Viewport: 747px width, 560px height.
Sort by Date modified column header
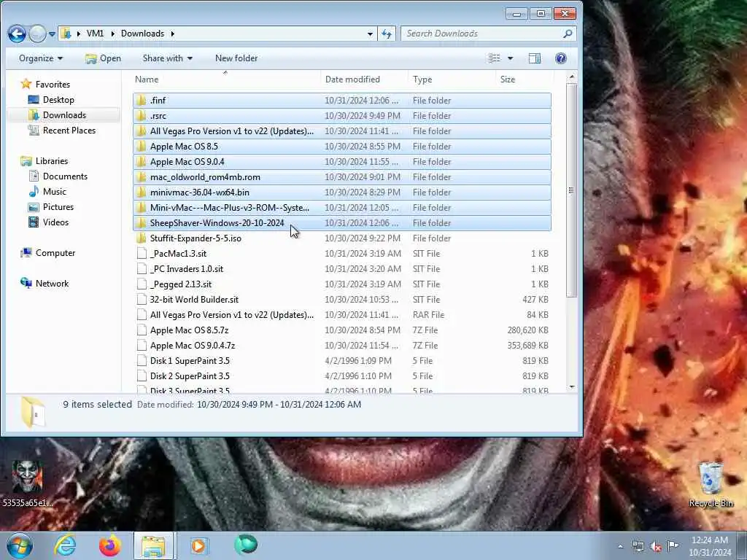[363, 79]
